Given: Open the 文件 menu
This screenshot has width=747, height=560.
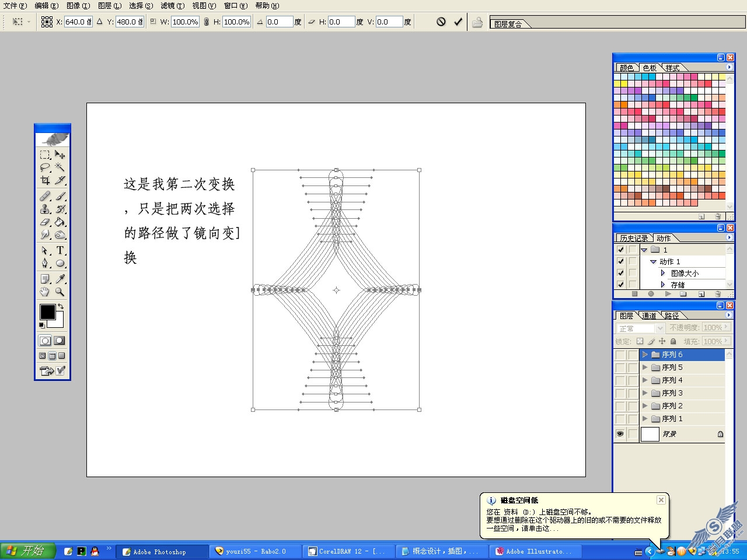Looking at the screenshot, I should pos(15,6).
